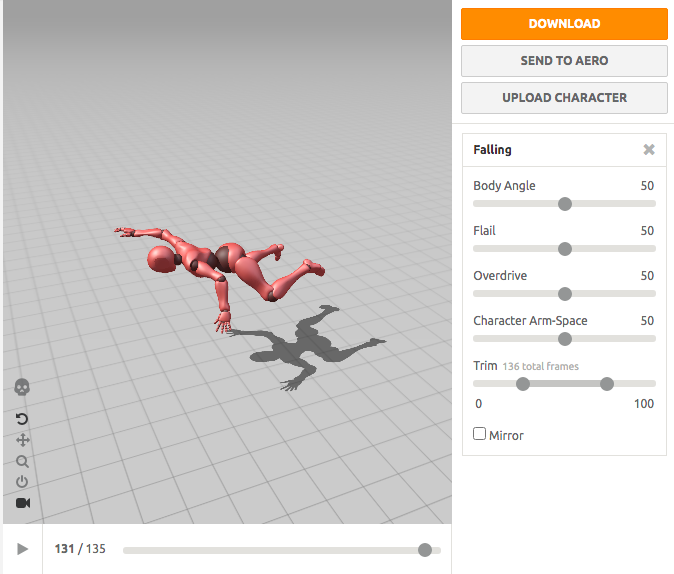674x574 pixels.
Task: Toggle the skeleton view skull icon
Action: (22, 387)
